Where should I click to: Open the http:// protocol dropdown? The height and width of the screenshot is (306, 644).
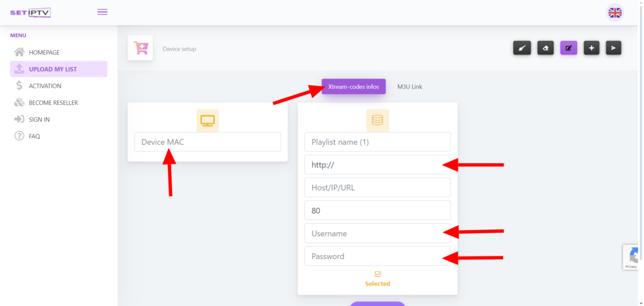pyautogui.click(x=377, y=165)
